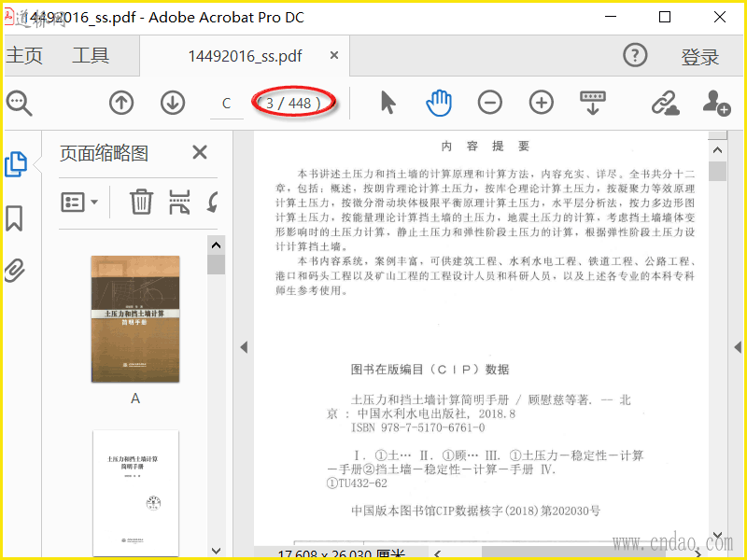Click the document vertical scrollbar thumb
Image resolution: width=747 pixels, height=560 pixels.
click(x=717, y=172)
